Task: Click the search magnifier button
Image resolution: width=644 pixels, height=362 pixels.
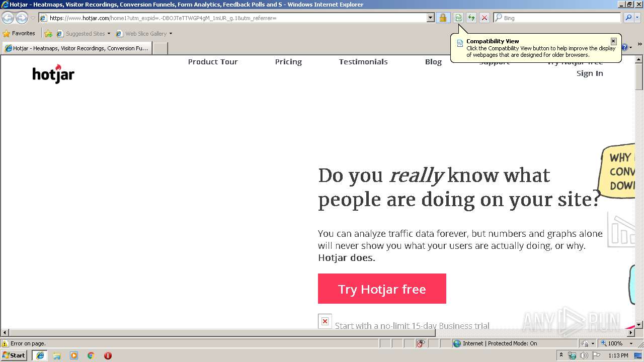Action: 628,18
